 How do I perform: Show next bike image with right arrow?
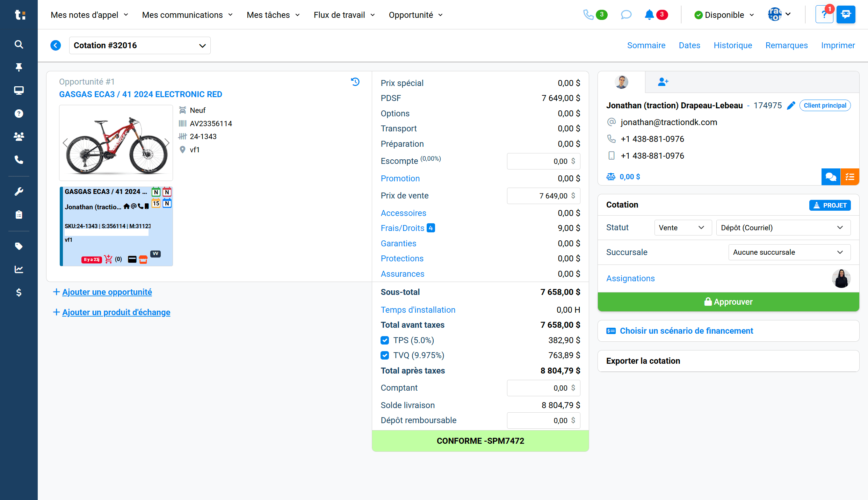(x=167, y=143)
